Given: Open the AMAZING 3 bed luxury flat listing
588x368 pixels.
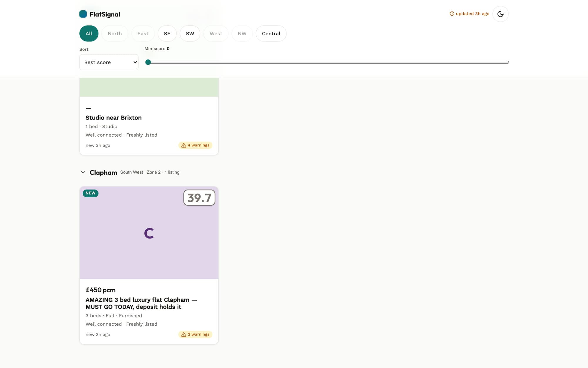Looking at the screenshot, I should click(141, 303).
